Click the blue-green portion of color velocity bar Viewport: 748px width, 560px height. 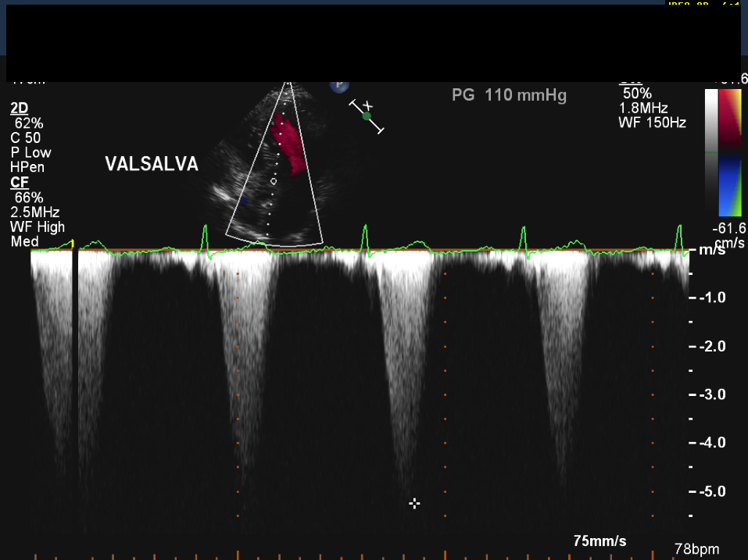point(730,187)
